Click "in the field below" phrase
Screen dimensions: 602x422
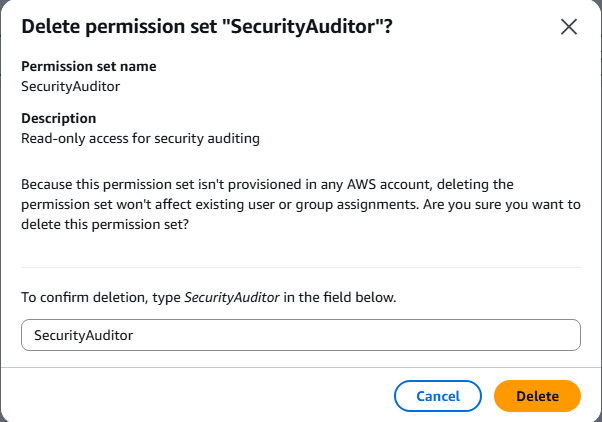coord(340,297)
